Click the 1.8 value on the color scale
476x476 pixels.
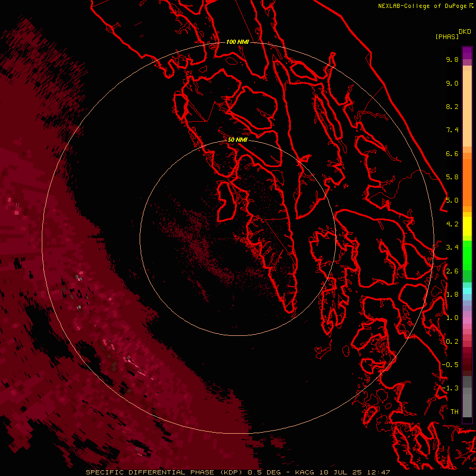(x=452, y=295)
